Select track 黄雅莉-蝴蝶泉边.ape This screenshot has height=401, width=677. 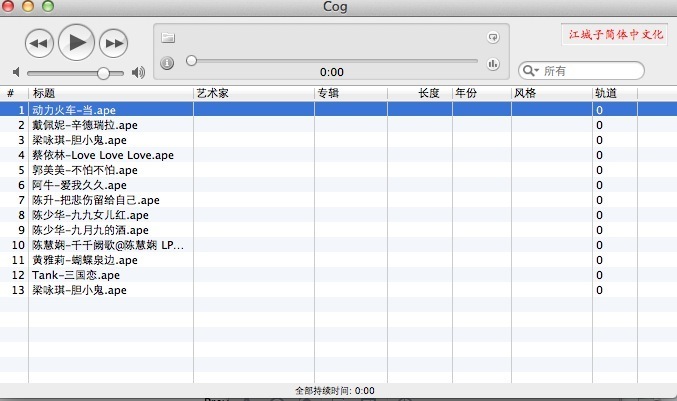pos(85,260)
